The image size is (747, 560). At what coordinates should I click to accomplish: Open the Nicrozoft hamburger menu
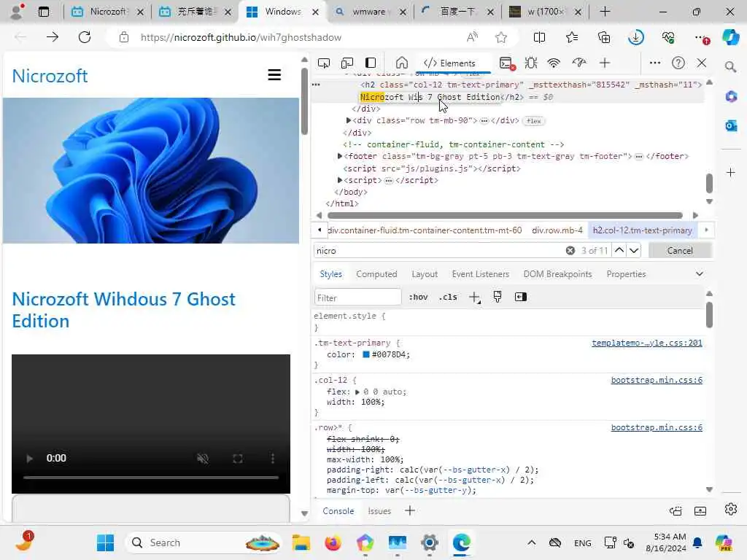pyautogui.click(x=274, y=75)
